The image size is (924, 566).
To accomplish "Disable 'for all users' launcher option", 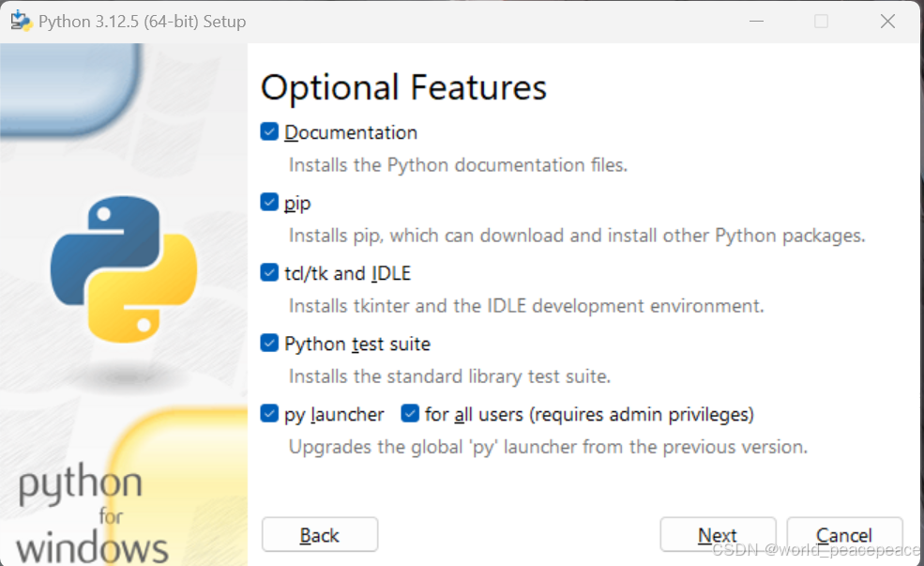I will coord(410,414).
